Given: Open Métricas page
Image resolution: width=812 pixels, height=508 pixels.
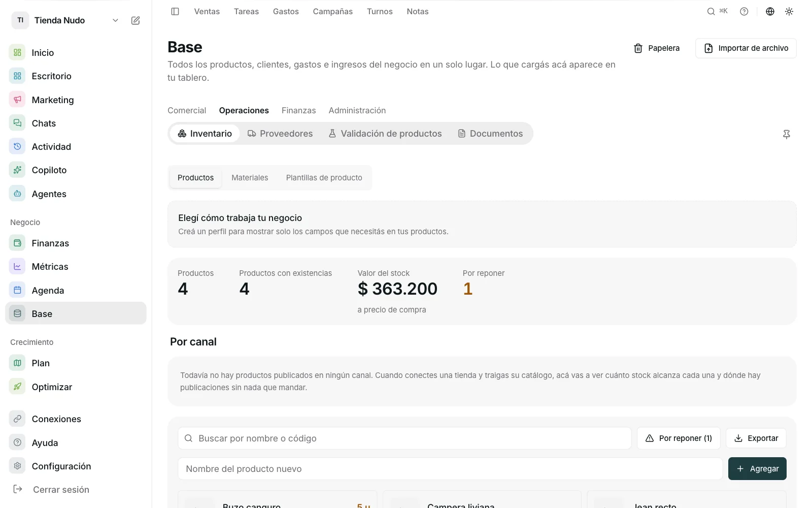Looking at the screenshot, I should 76,266.
